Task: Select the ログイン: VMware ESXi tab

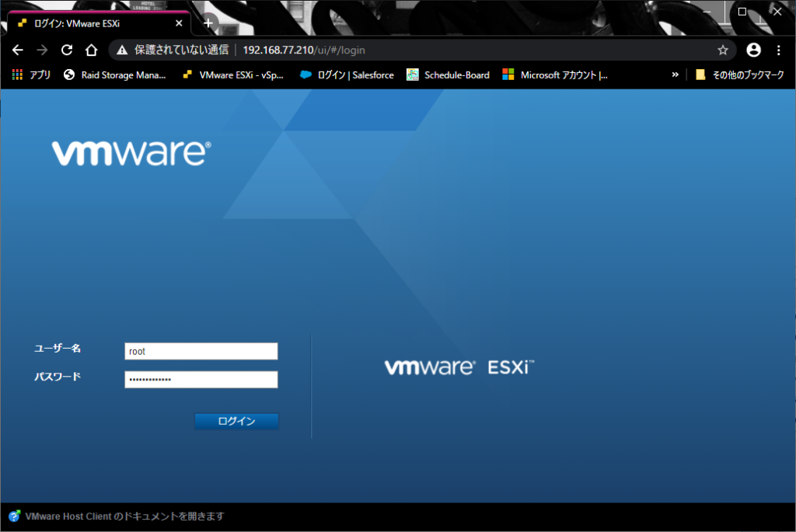Action: pos(99,23)
